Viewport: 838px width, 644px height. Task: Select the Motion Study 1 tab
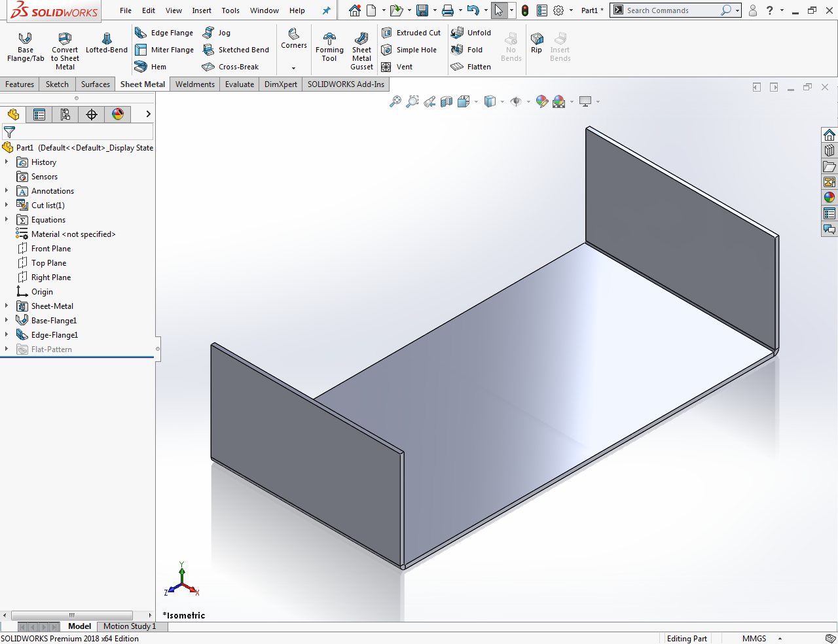(130, 626)
